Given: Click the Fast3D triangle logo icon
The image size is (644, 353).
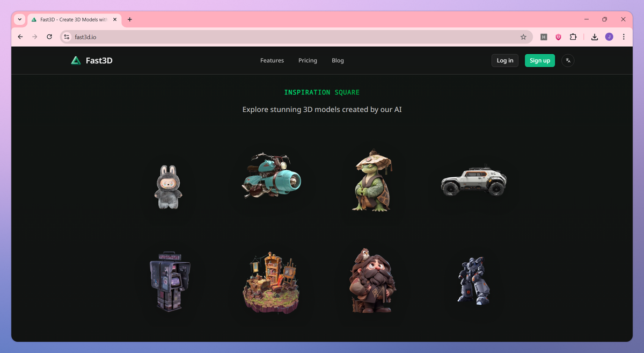Looking at the screenshot, I should click(x=76, y=61).
